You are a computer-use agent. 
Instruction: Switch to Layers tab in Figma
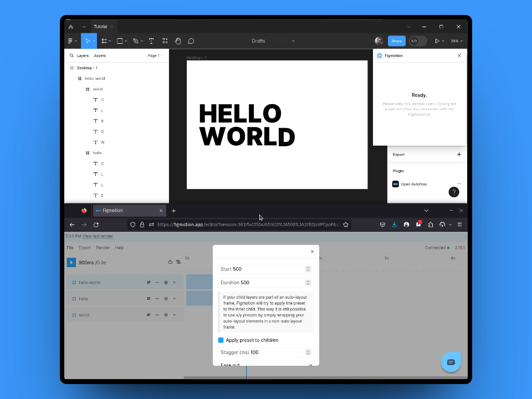[x=83, y=55]
